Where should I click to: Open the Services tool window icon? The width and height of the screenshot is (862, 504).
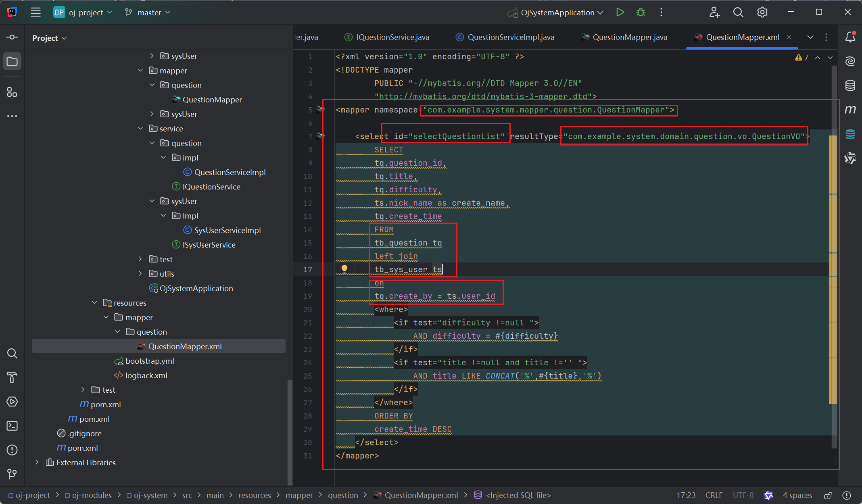click(x=12, y=402)
